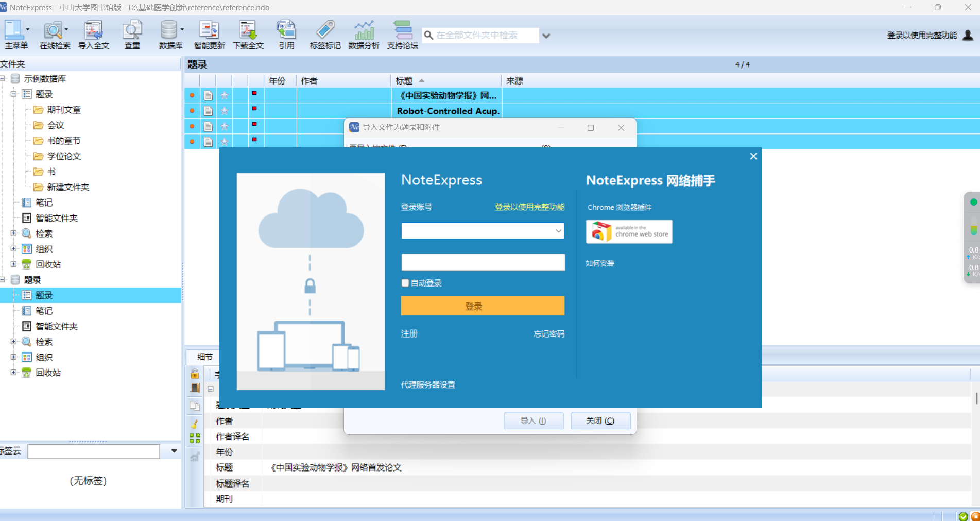
Task: Check the 自动登录 auto-login checkbox
Action: (x=405, y=283)
